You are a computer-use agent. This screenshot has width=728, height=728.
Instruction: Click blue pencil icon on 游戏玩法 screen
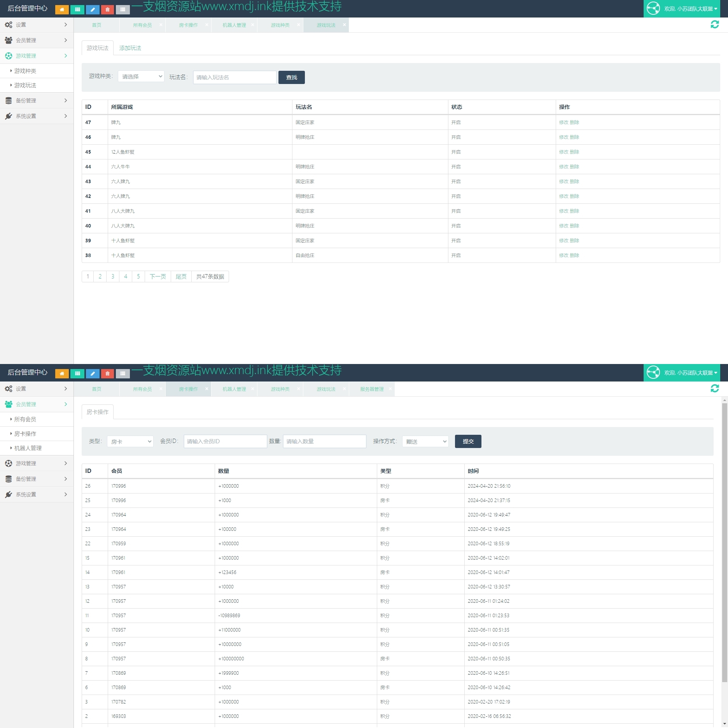pos(93,9)
